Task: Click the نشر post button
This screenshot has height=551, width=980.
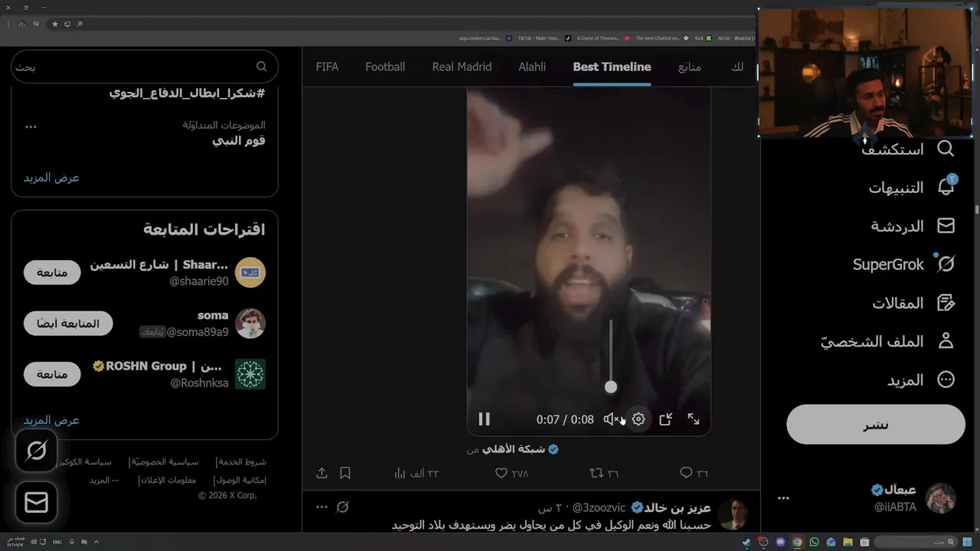Action: (876, 425)
